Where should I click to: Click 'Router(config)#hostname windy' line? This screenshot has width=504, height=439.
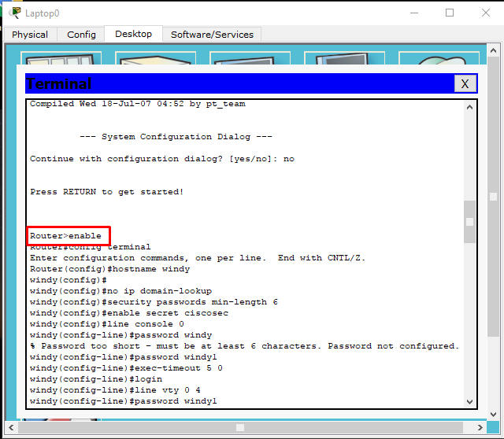(110, 269)
